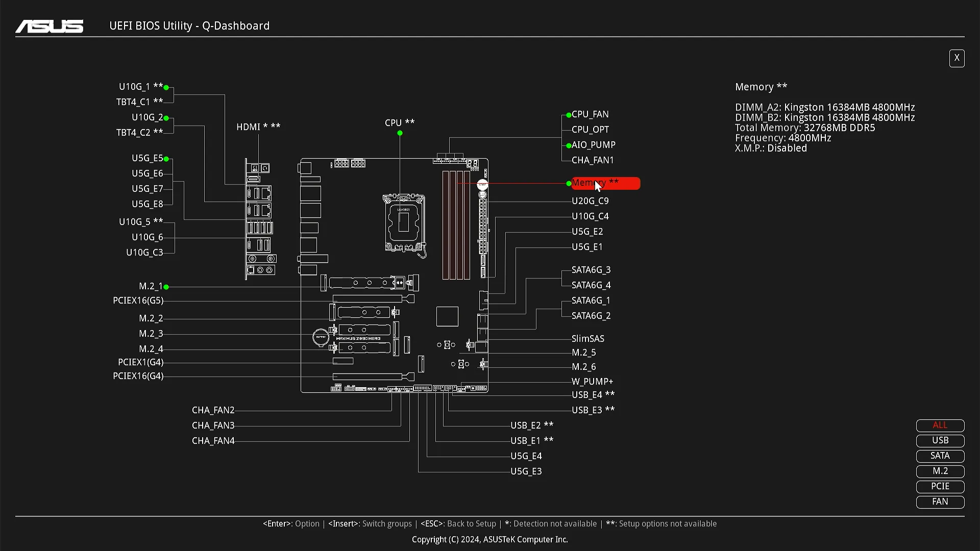Click the chipset square on motherboard

tap(447, 316)
